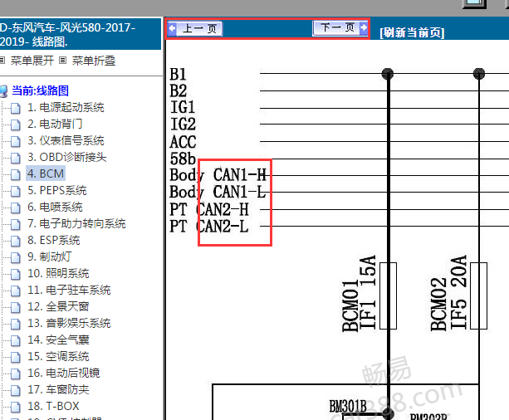The width and height of the screenshot is (509, 420).
Task: Open 3. 仪表信号系统 diagram
Action: (x=66, y=140)
